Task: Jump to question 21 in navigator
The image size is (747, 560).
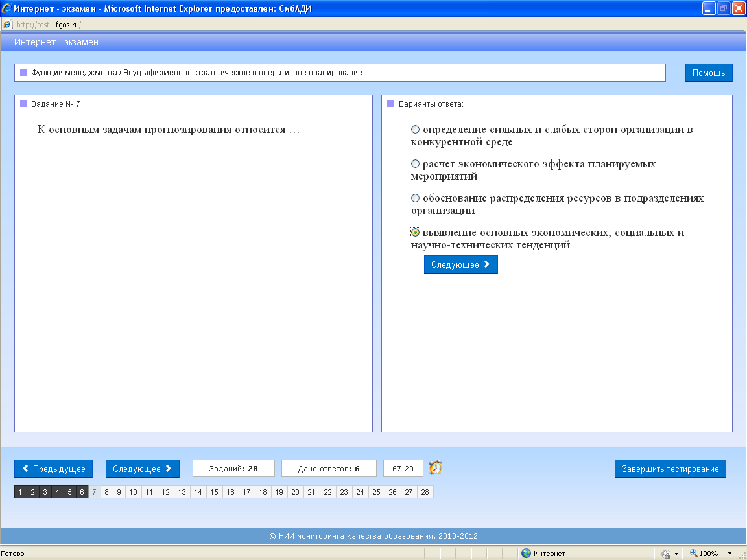Action: coord(311,492)
